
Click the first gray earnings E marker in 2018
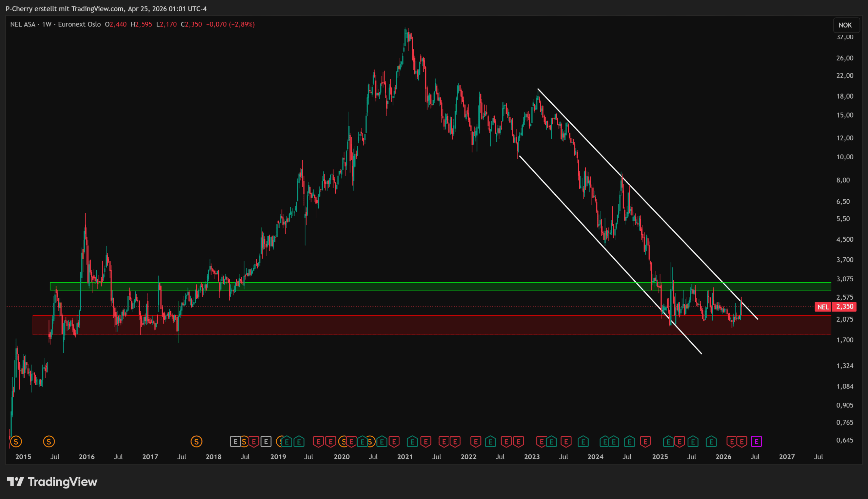(x=235, y=441)
